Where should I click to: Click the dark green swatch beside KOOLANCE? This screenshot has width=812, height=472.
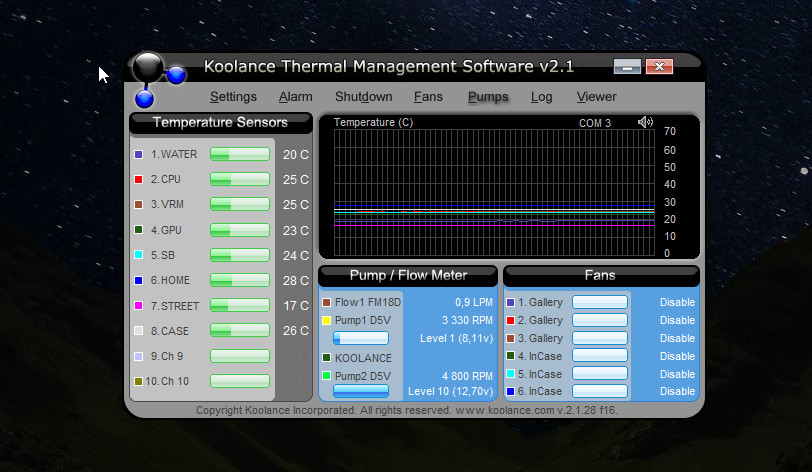(x=326, y=357)
